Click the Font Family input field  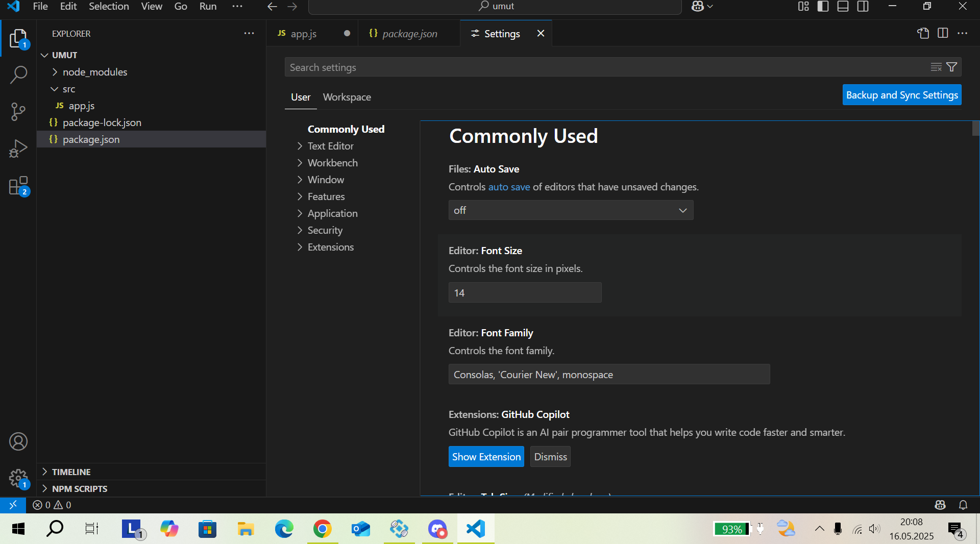[609, 375]
